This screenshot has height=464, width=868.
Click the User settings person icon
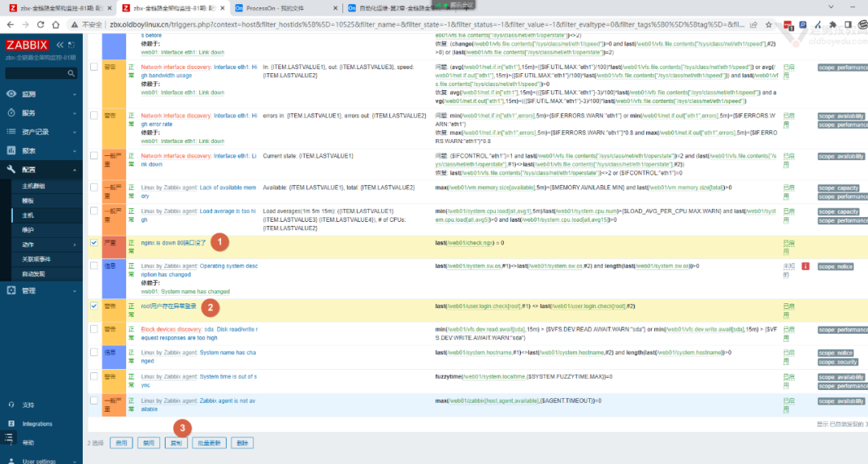coord(11,461)
